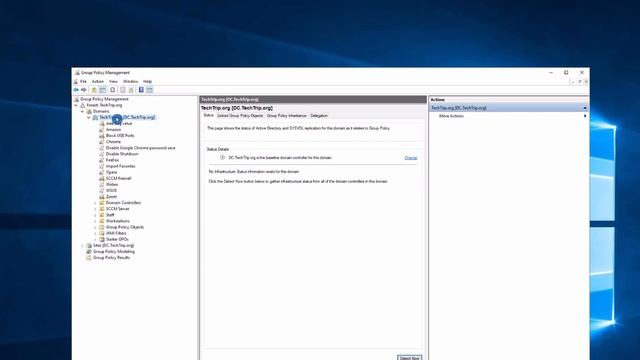
Task: Click the Back arrow in toolbar
Action: pos(76,90)
